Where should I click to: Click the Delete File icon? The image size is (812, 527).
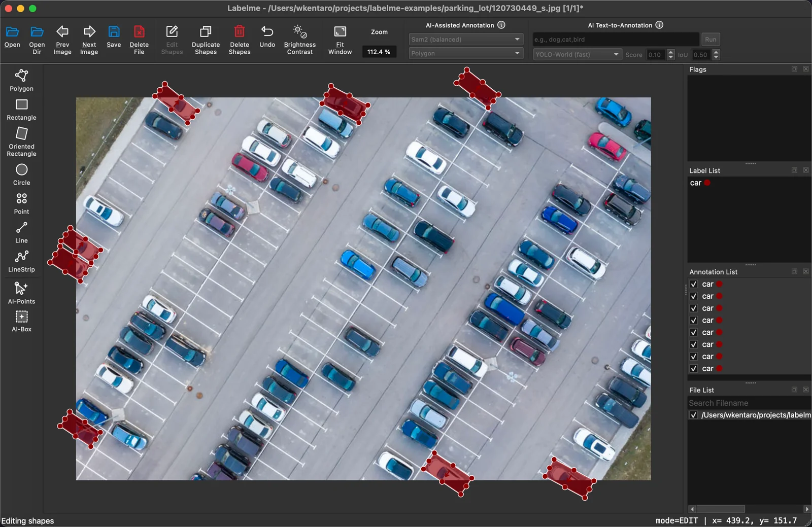139,32
